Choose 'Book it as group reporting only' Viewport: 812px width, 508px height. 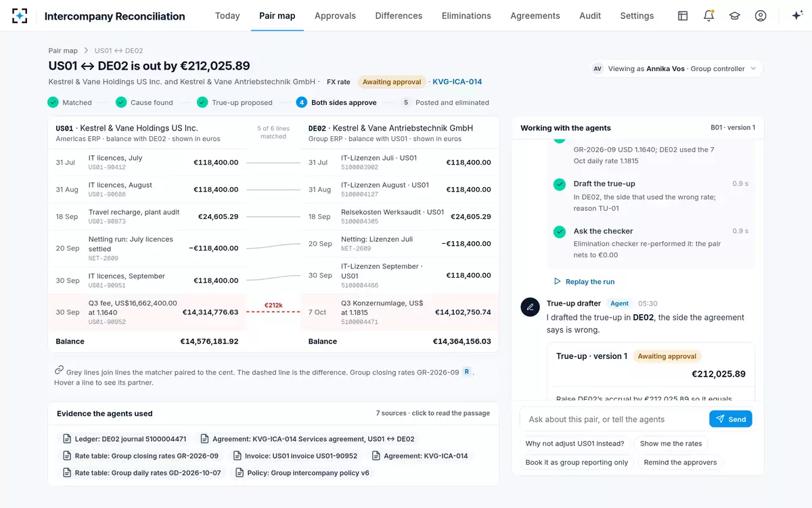577,463
